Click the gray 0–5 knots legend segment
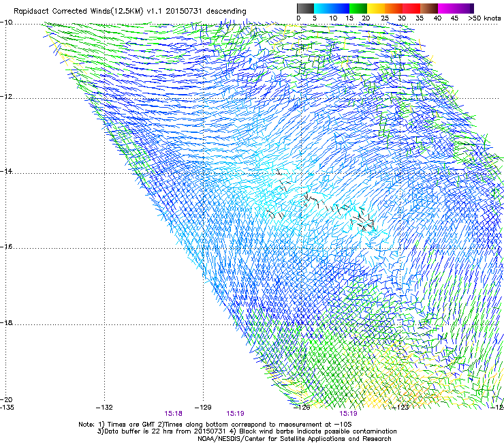Viewport: 504px width, 443px height. coord(305,8)
